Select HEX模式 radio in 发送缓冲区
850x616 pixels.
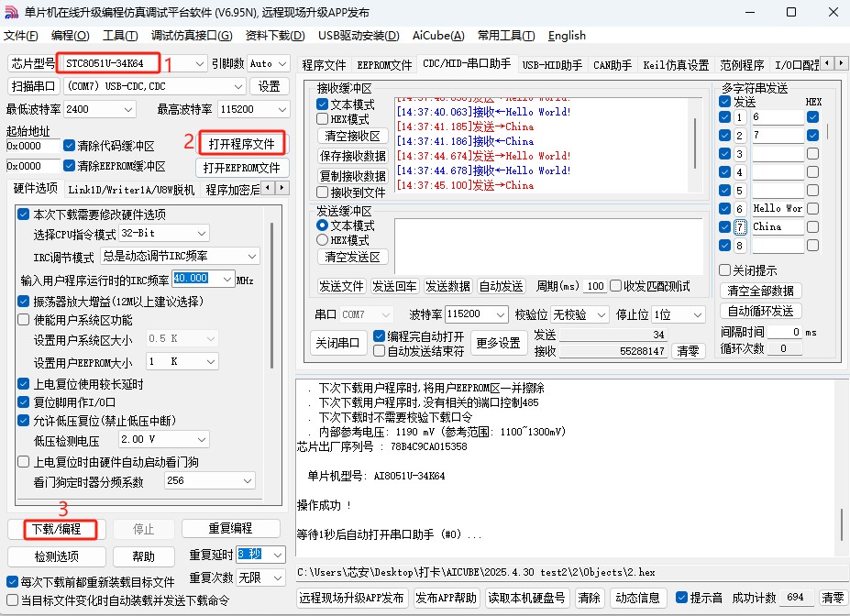coord(322,239)
